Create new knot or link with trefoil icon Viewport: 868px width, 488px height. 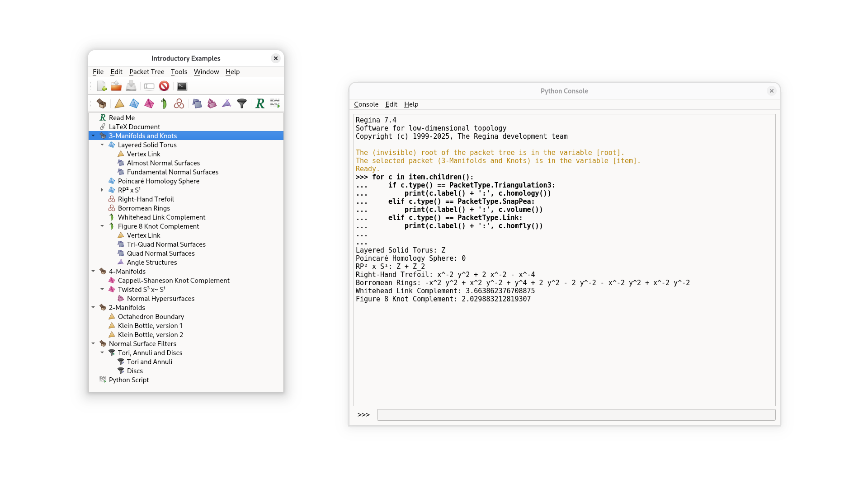click(179, 103)
